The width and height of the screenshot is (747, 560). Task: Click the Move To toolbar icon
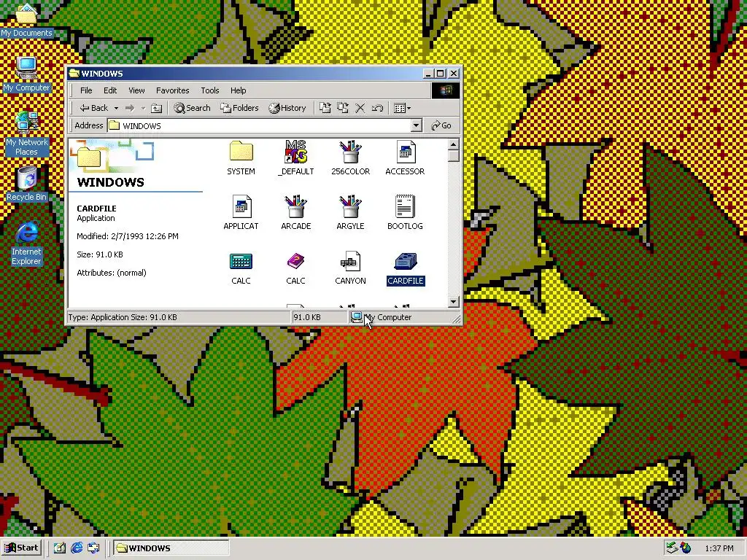(x=325, y=108)
